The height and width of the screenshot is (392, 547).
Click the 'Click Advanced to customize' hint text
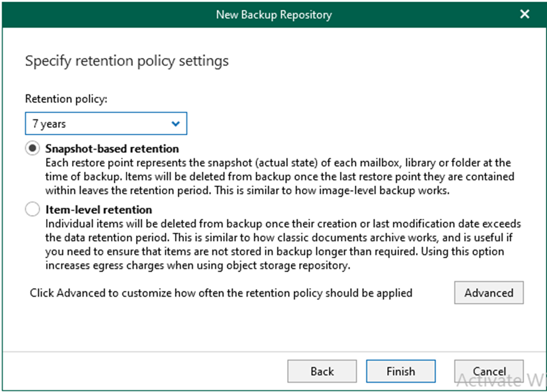click(221, 293)
